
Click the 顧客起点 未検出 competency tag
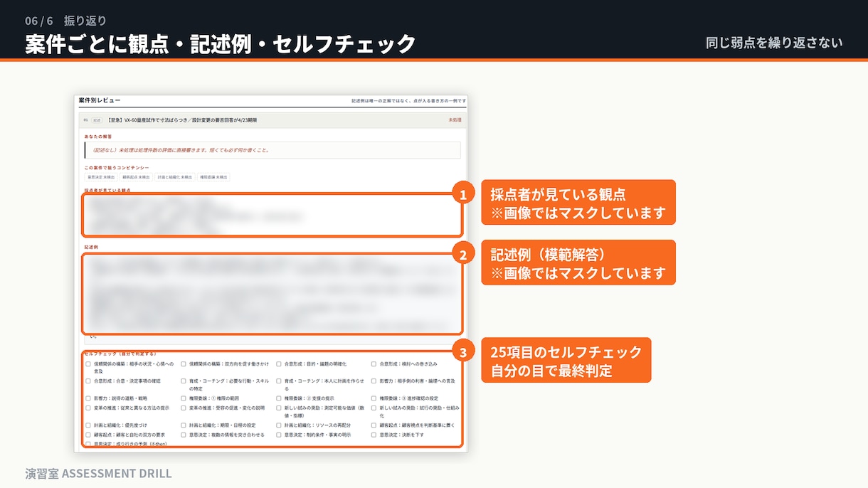(136, 177)
